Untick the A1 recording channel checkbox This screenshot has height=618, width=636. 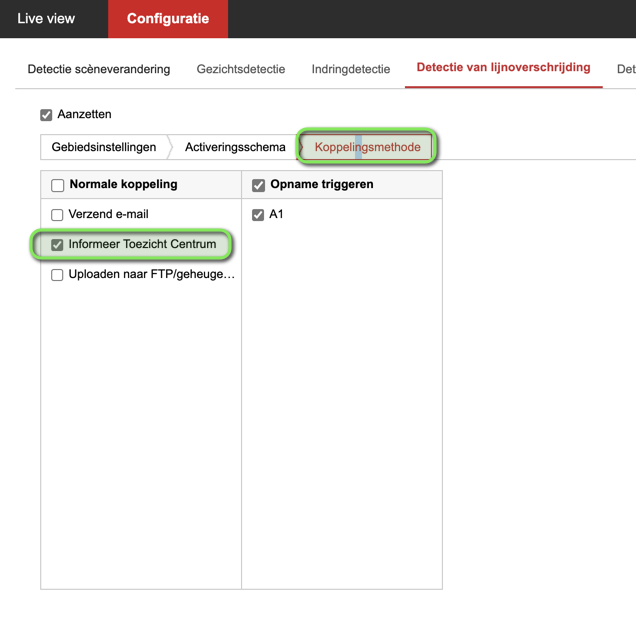coord(259,215)
